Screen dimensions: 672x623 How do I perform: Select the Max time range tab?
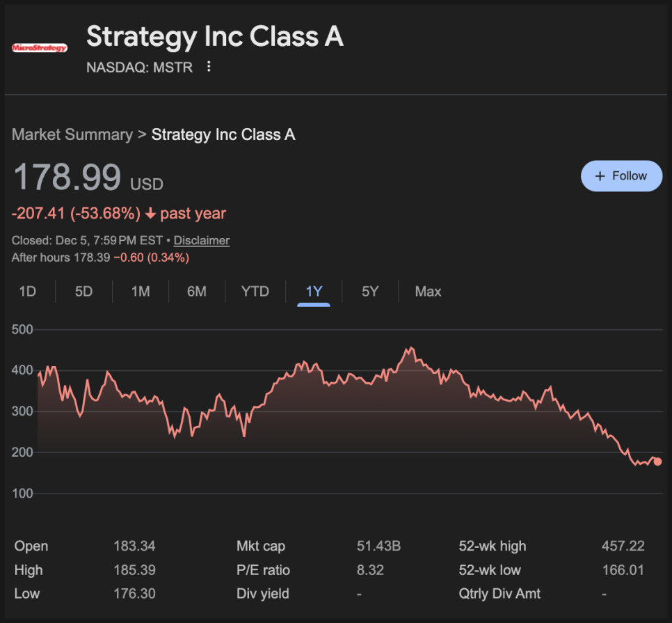pyautogui.click(x=428, y=291)
